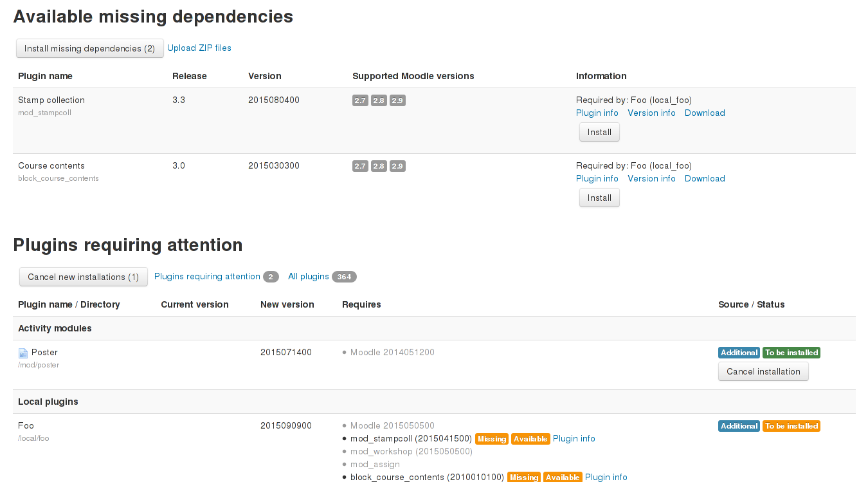Click Source / Status column header
The height and width of the screenshot is (482, 868).
pyautogui.click(x=752, y=304)
